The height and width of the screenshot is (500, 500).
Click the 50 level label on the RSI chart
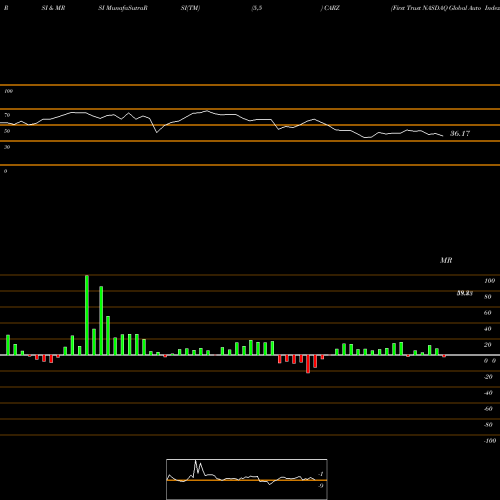[x=7, y=131]
